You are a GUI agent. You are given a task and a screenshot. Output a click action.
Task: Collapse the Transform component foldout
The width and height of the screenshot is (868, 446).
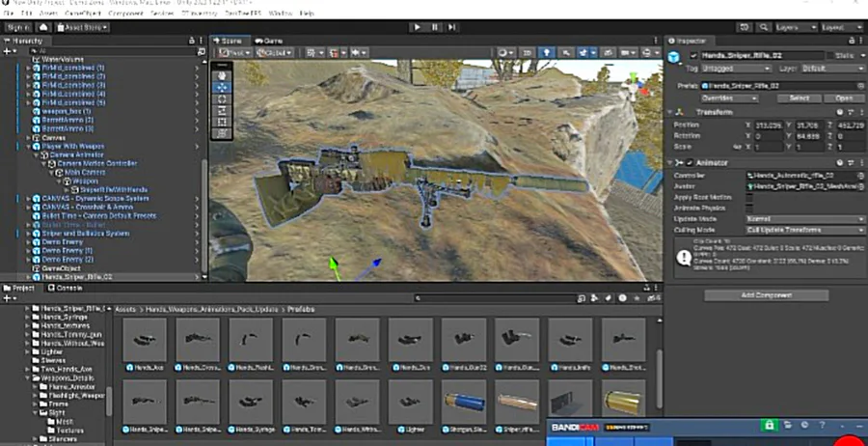click(x=671, y=113)
